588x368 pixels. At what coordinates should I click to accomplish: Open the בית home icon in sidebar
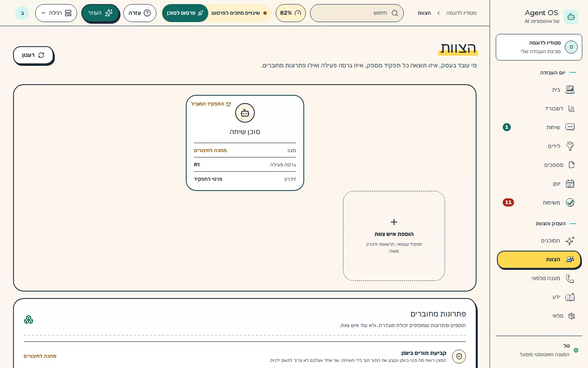click(570, 90)
